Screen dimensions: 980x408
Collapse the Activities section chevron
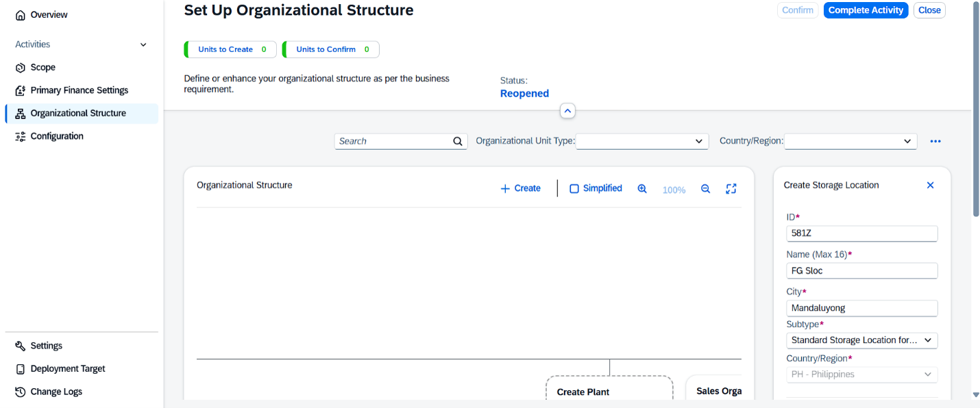tap(143, 44)
